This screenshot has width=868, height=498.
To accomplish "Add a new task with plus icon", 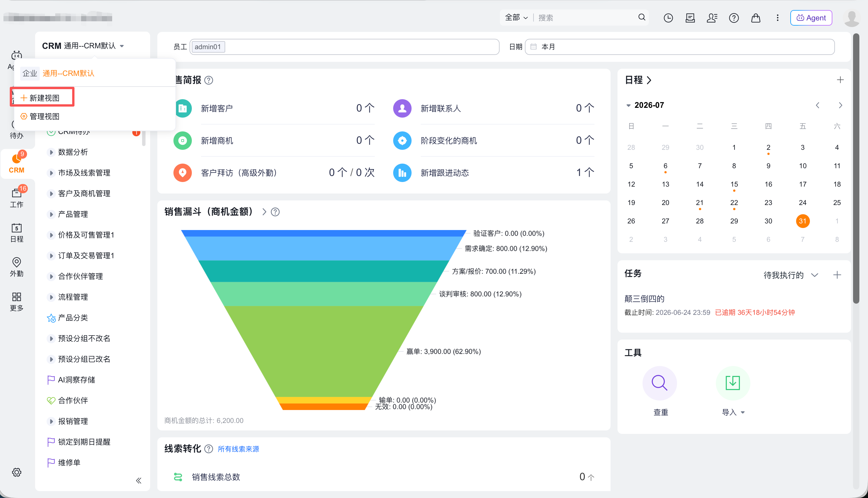I will point(837,275).
